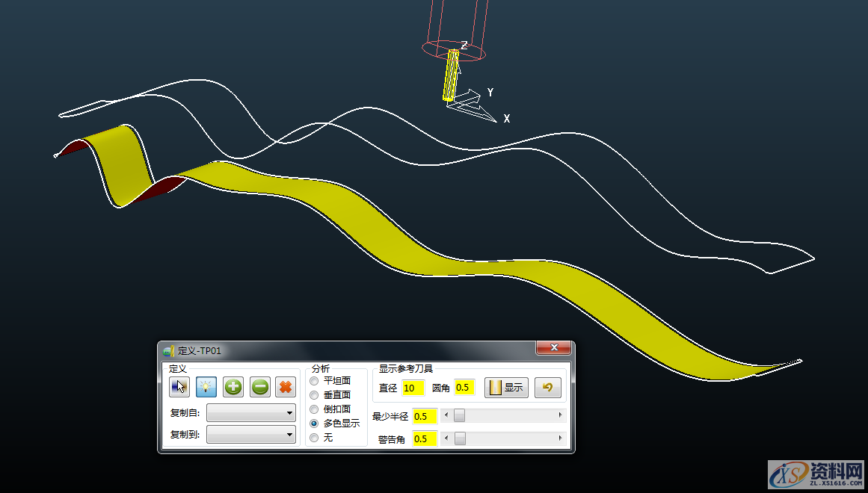Select the 垂直面 radio option
868x493 pixels.
314,395
